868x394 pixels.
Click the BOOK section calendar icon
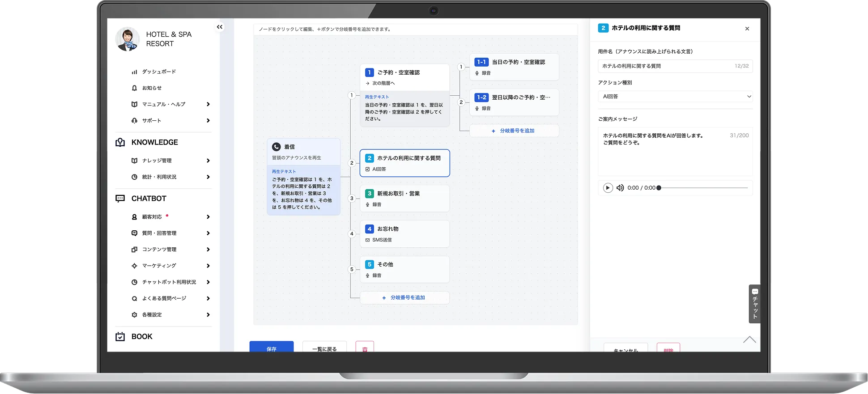click(x=120, y=337)
